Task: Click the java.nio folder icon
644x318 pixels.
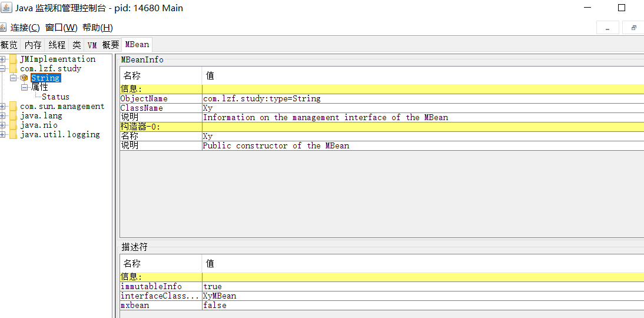Action: click(x=13, y=125)
